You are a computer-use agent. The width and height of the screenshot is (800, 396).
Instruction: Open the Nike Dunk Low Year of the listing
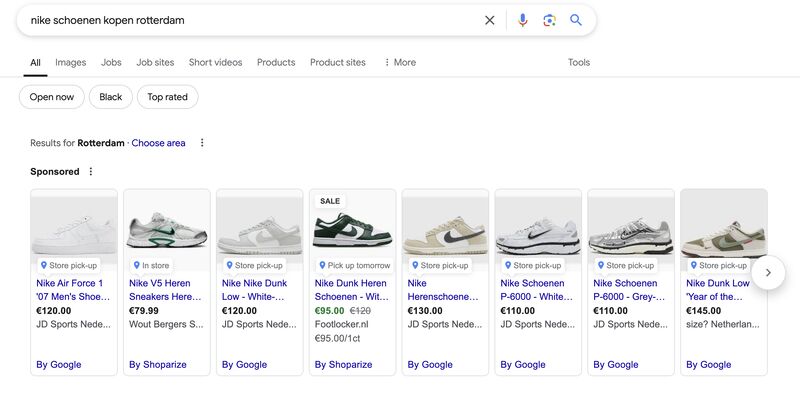coord(718,290)
